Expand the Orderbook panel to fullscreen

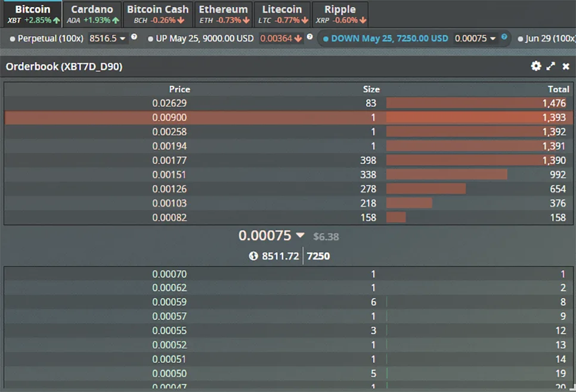tap(550, 67)
